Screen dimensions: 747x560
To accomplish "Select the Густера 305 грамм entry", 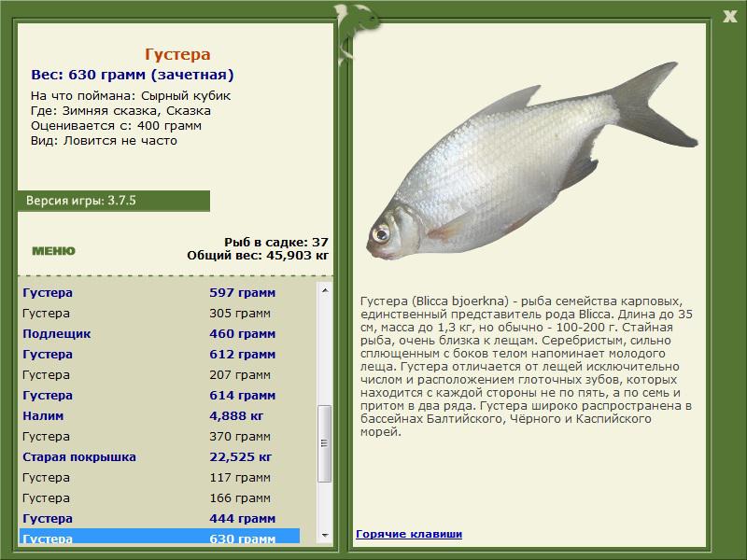I will pos(160,313).
